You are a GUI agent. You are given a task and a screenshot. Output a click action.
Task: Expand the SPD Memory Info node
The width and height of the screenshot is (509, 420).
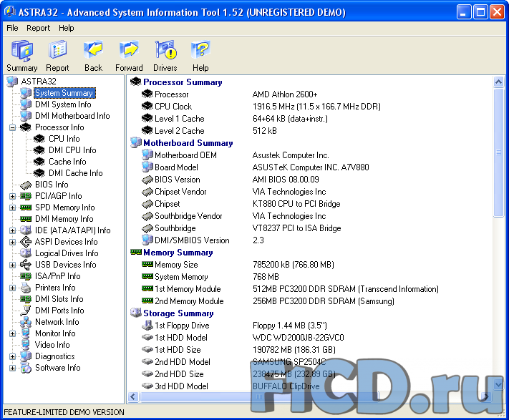12,207
